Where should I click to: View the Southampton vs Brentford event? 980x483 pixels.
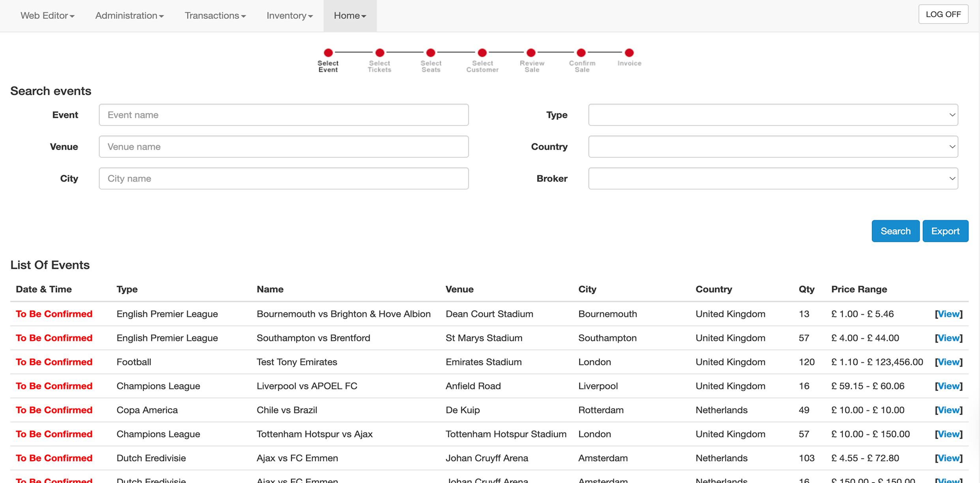coord(948,338)
